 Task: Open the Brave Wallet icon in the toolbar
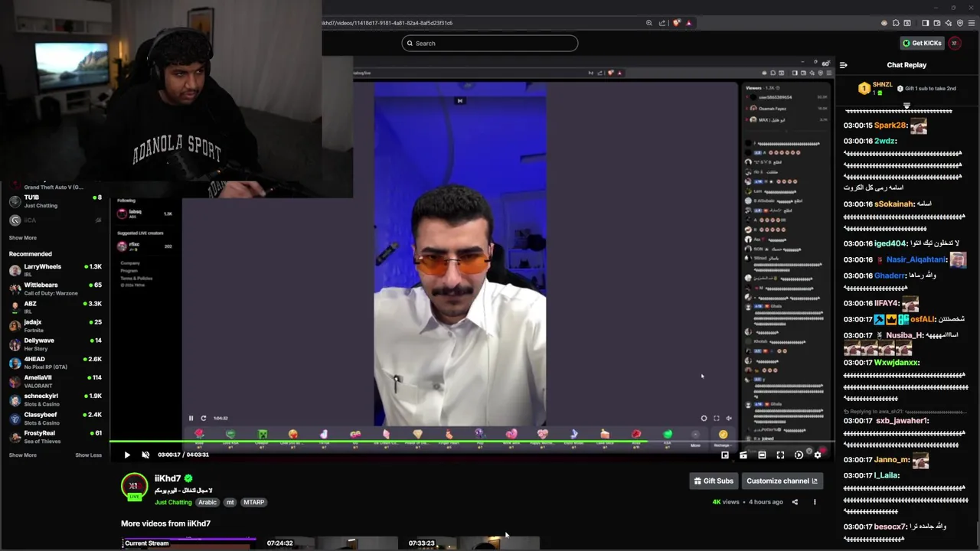pyautogui.click(x=937, y=23)
